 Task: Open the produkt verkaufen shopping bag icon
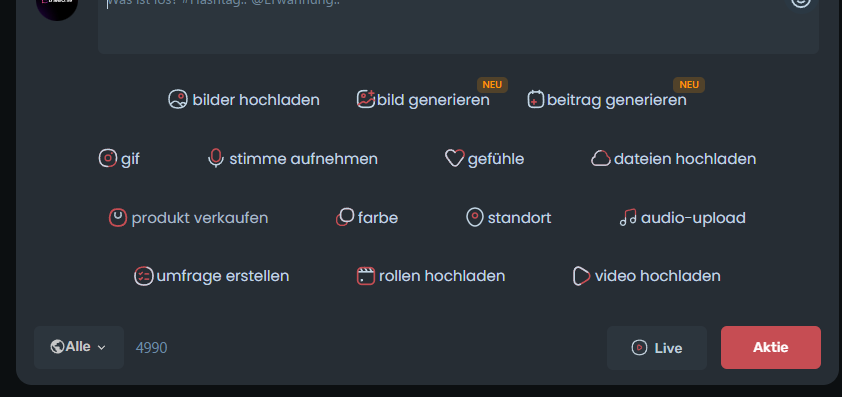click(118, 218)
